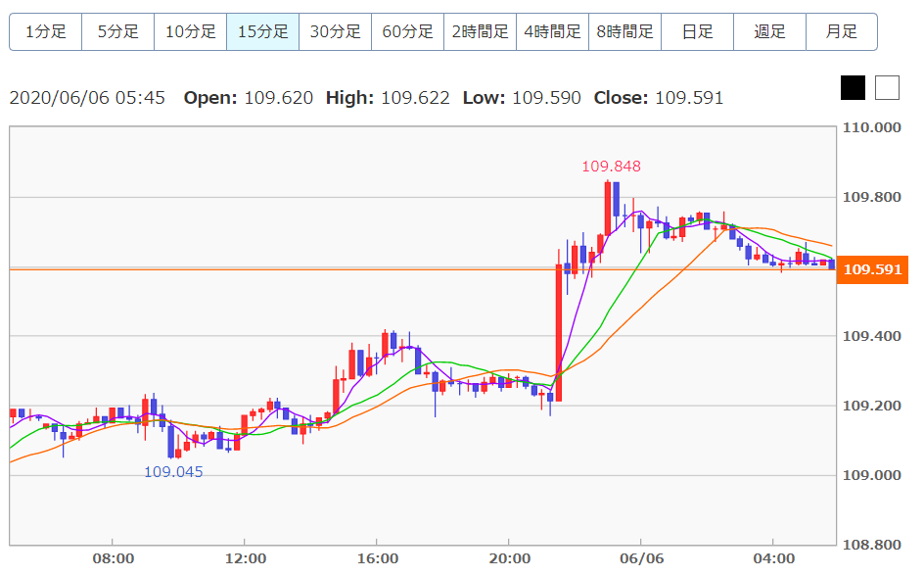Click the 109.000 price axis label
The width and height of the screenshot is (924, 577).
pos(872,475)
